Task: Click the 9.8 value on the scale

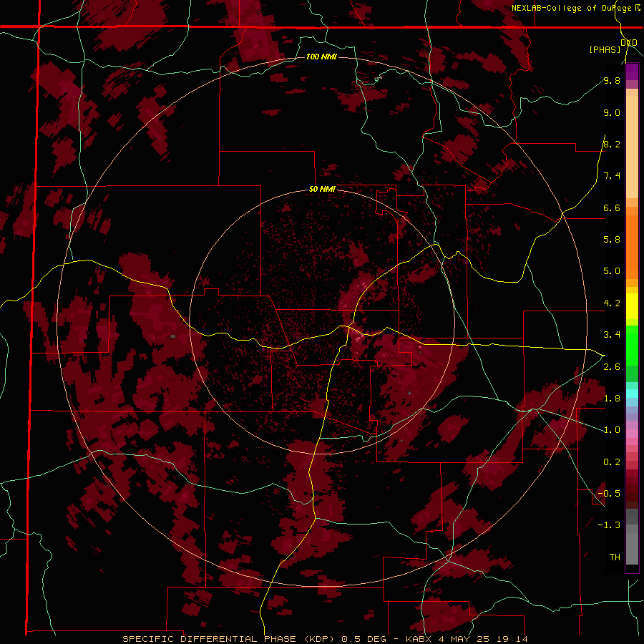Action: (612, 80)
